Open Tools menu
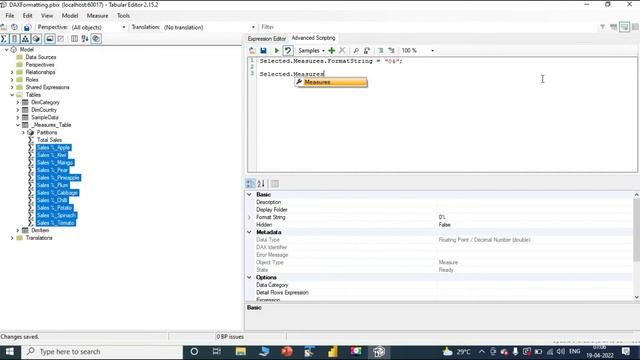The image size is (640, 360). tap(123, 16)
